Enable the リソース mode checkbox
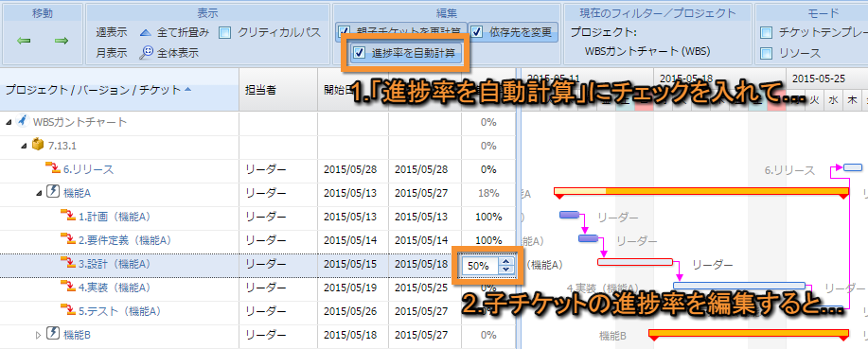 coord(766,53)
